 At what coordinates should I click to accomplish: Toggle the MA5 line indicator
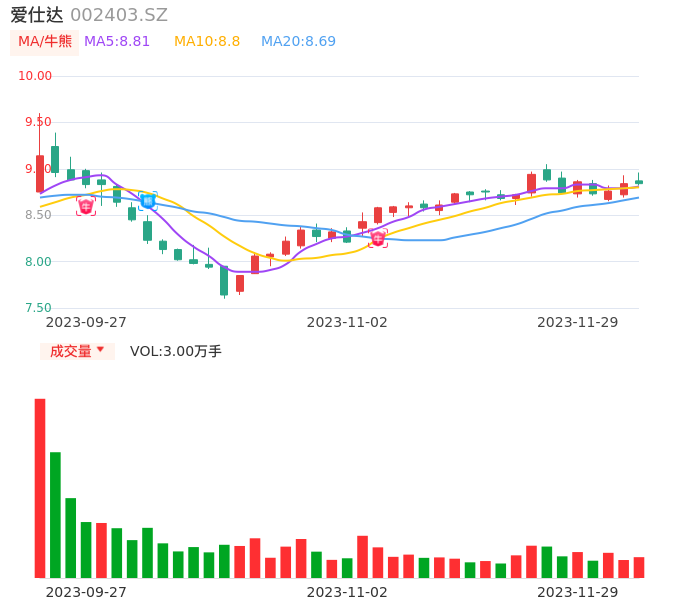[x=117, y=42]
